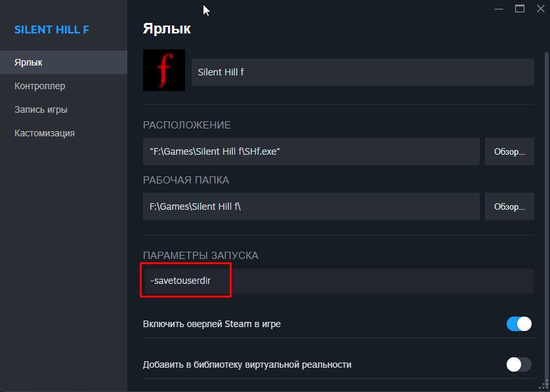
Task: Click the 'Включить оверлей Steam в игре' label
Action: click(212, 324)
